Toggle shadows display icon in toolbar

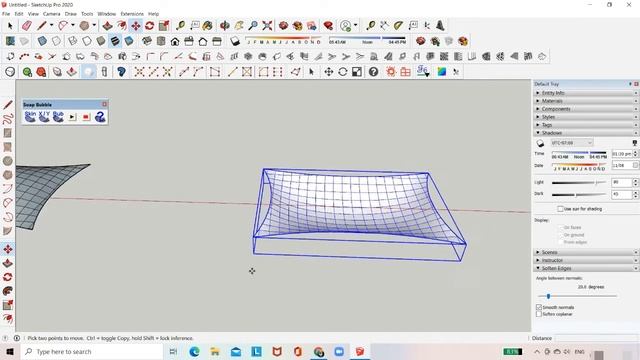[x=235, y=41]
